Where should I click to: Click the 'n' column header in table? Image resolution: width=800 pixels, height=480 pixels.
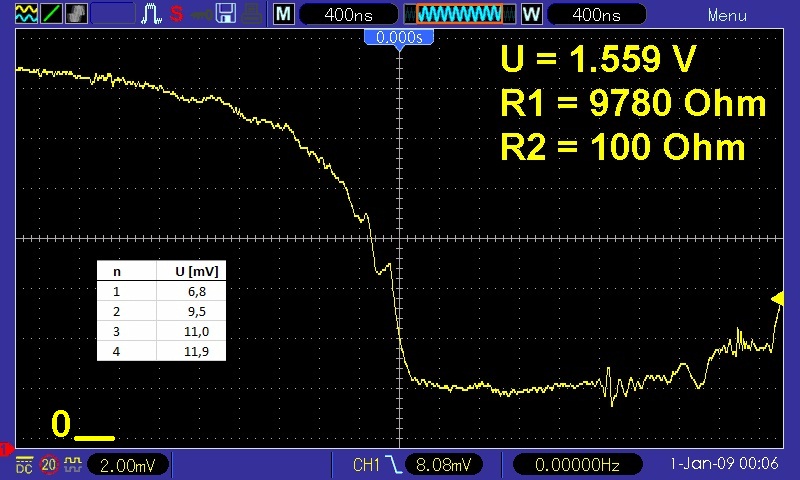coord(117,271)
